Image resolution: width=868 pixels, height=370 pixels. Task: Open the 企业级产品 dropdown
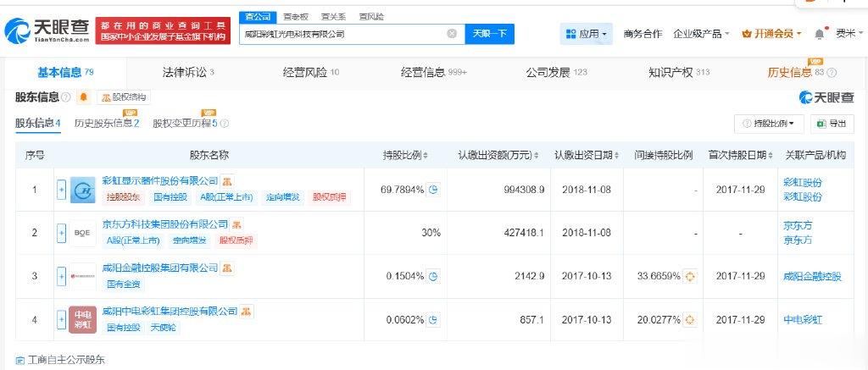[x=701, y=34]
